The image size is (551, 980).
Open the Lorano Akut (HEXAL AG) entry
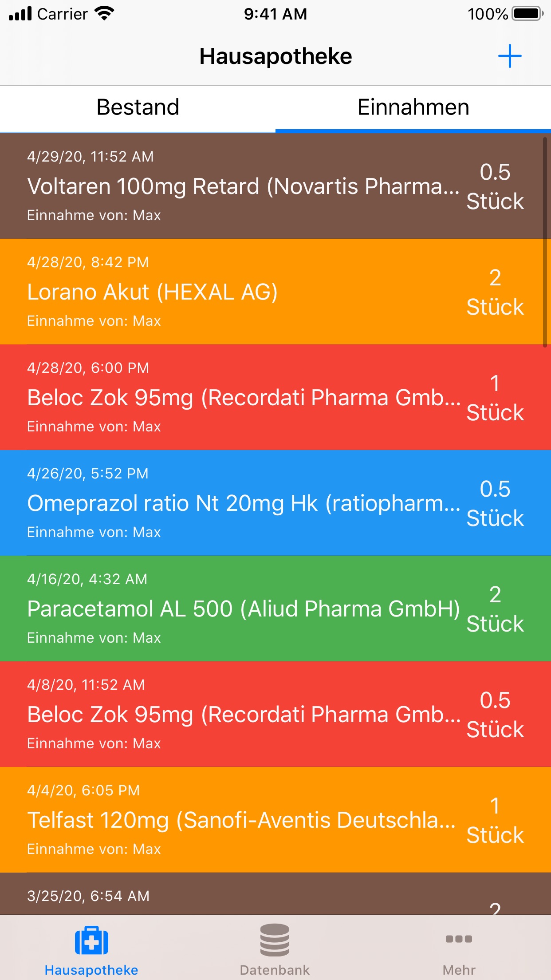275,292
